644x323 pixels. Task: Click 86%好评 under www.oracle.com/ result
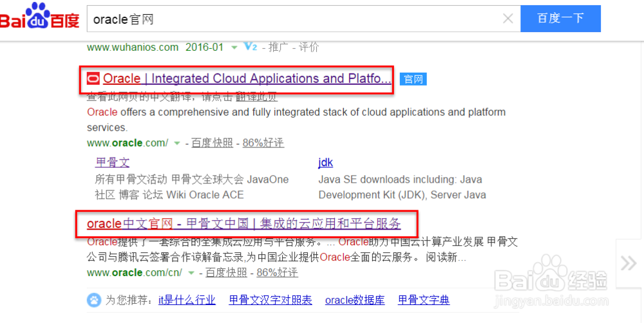(x=263, y=143)
